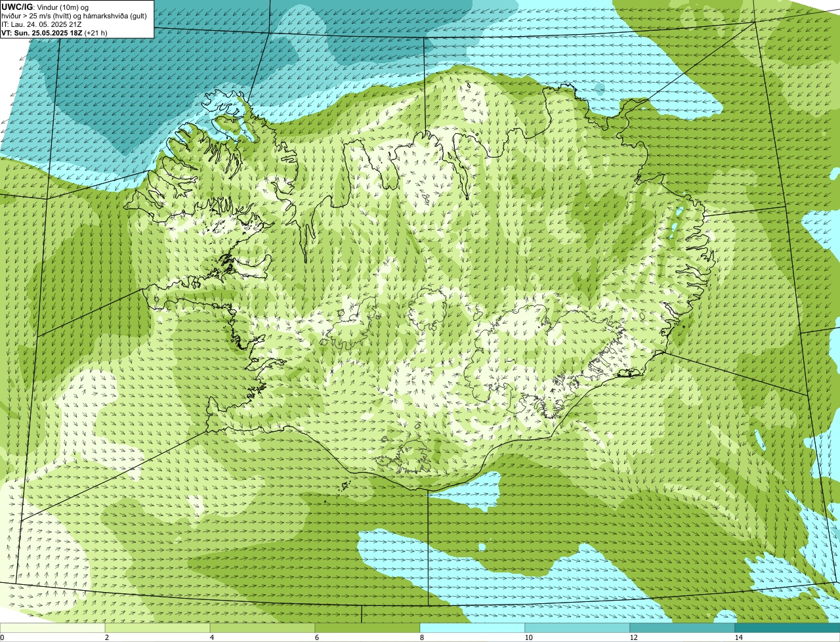The height and width of the screenshot is (642, 840).
Task: Click the 10–12 m/s turquoise legend swatch
Action: tap(577, 628)
